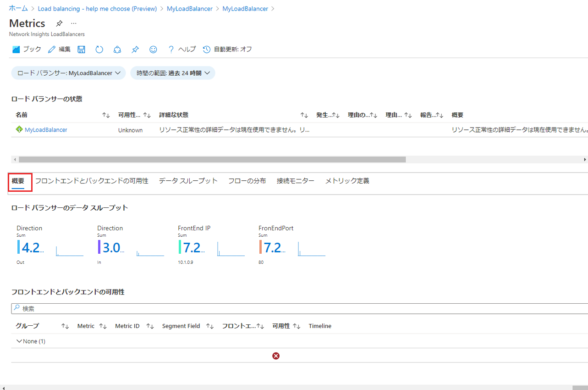Click 自動更新: オフ auto refresh setting
This screenshot has height=390, width=588.
tap(227, 50)
